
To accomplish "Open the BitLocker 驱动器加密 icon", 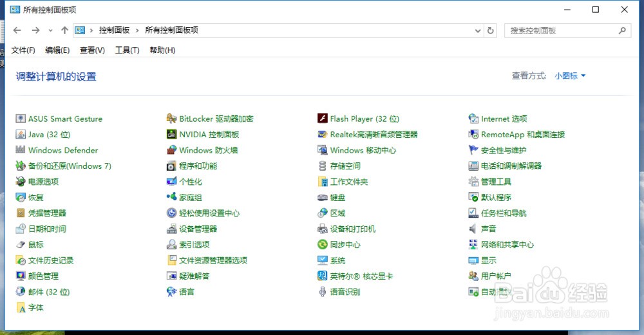I will (x=171, y=119).
